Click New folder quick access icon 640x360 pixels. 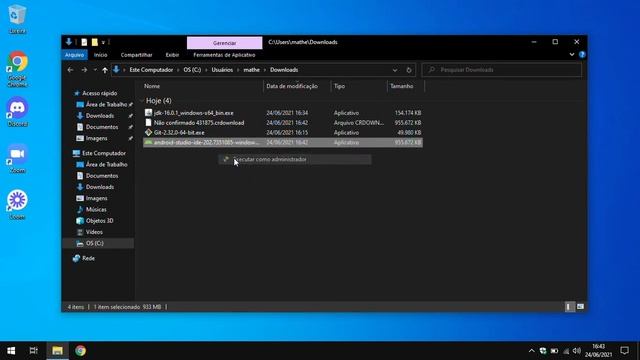pos(95,42)
